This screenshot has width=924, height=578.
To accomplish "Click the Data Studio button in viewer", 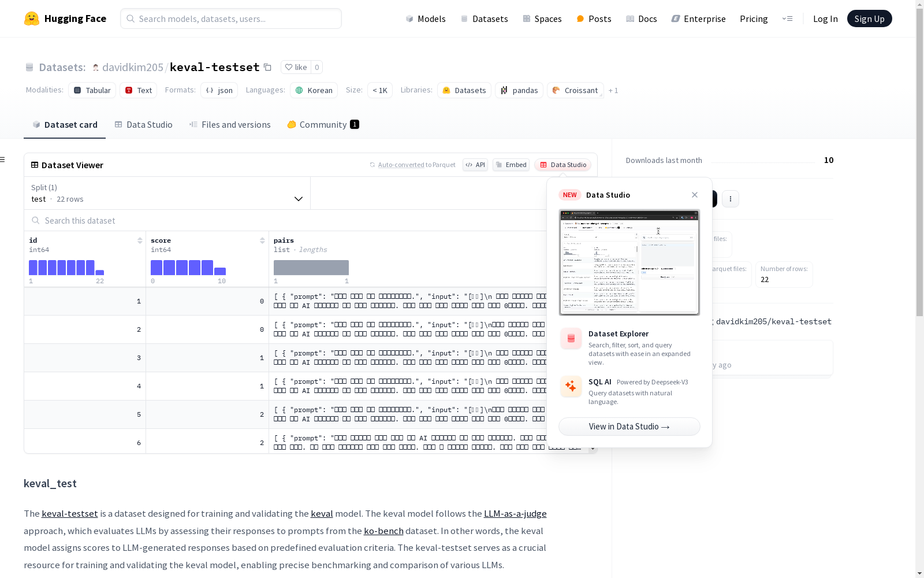I will pos(563,165).
